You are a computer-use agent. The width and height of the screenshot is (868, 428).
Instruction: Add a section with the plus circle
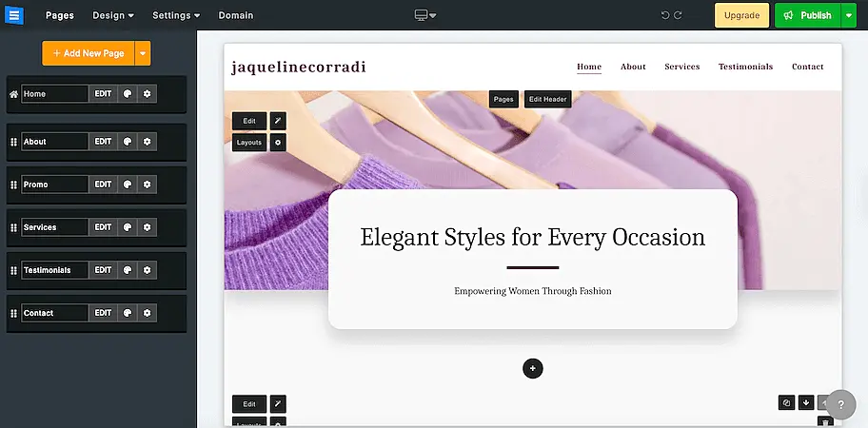pos(533,368)
